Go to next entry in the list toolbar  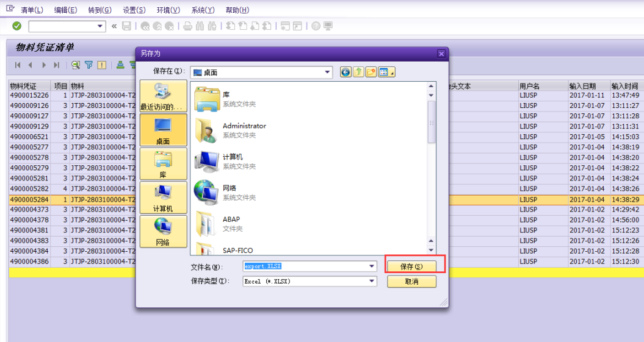click(43, 65)
